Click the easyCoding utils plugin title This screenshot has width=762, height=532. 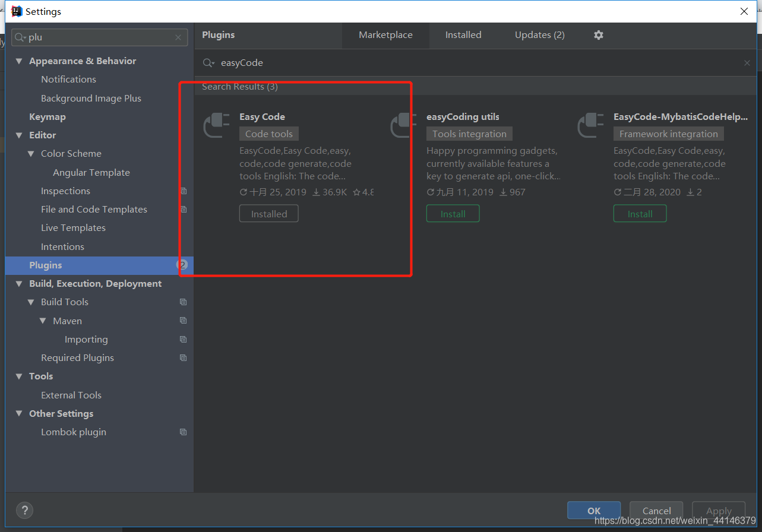(463, 117)
